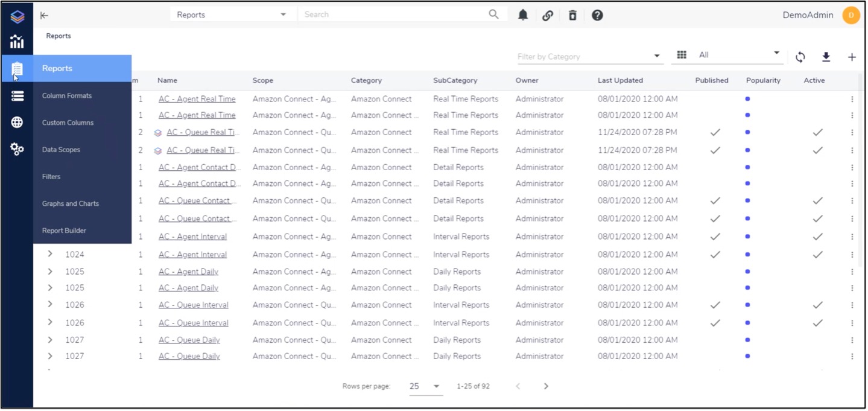The image size is (868, 411).
Task: Click the notifications bell icon
Action: (523, 15)
